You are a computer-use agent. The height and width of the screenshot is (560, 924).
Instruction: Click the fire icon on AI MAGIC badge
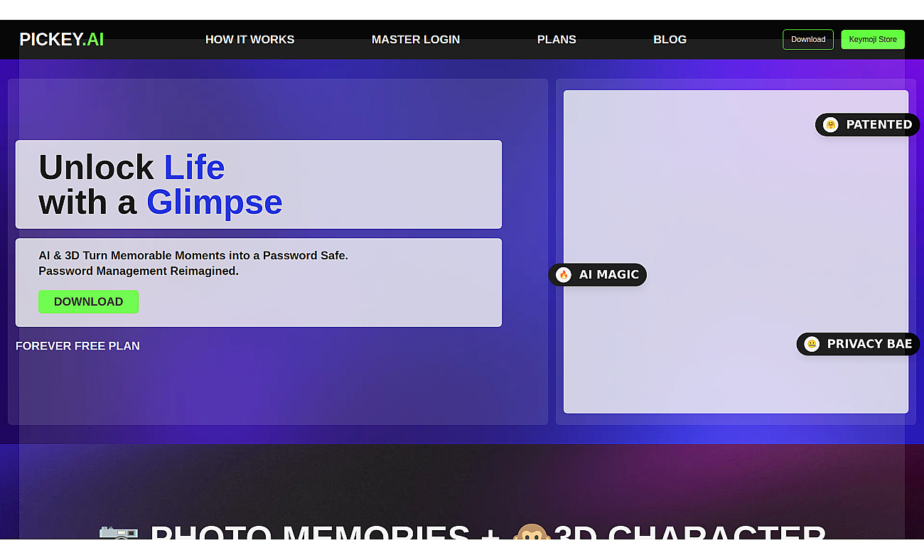coord(564,275)
